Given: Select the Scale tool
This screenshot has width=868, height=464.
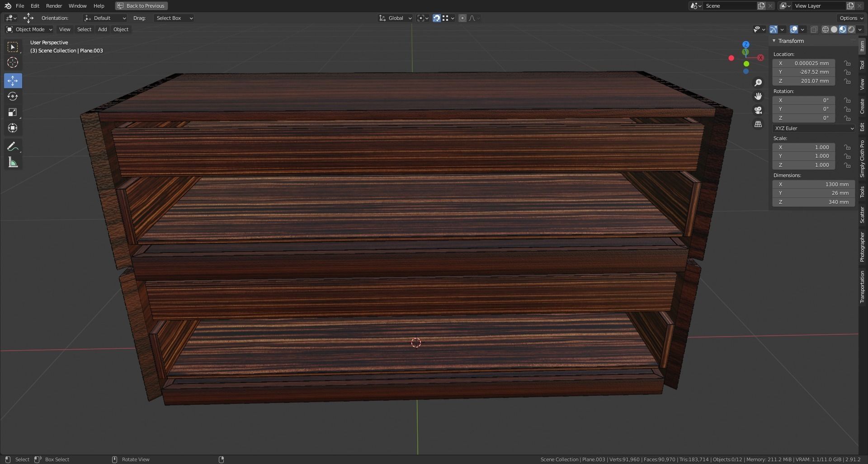Looking at the screenshot, I should [13, 112].
